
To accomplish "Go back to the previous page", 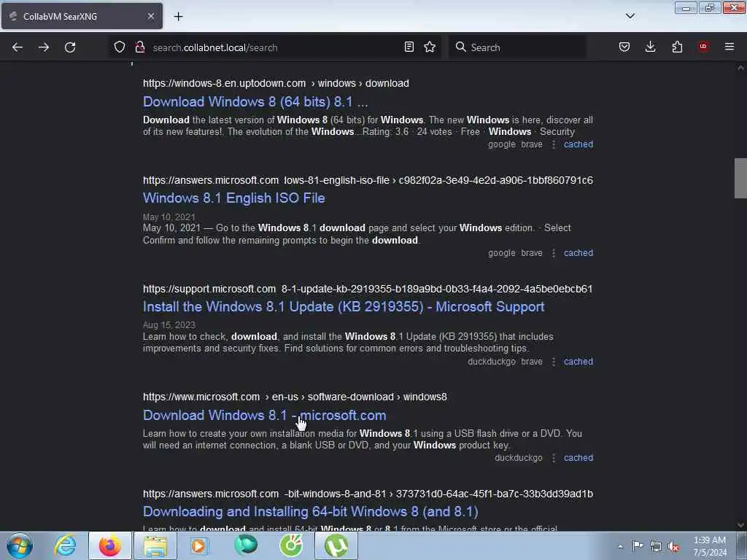I will (18, 47).
